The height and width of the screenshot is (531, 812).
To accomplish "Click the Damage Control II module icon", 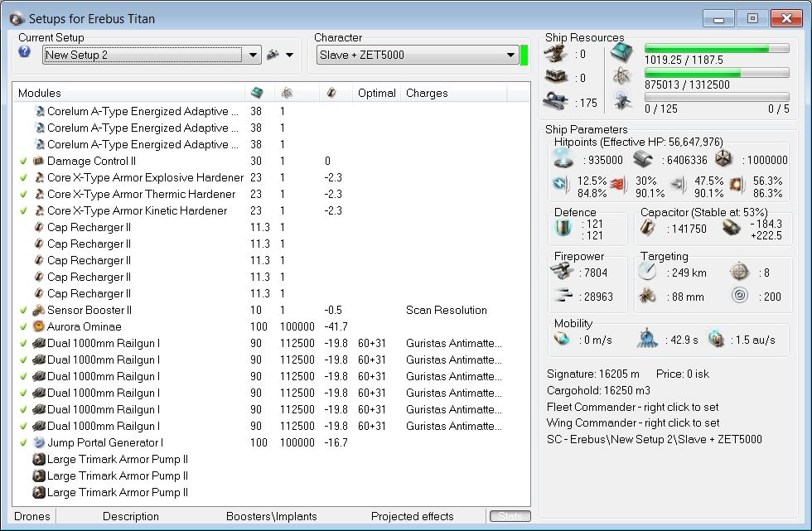I will tap(39, 161).
